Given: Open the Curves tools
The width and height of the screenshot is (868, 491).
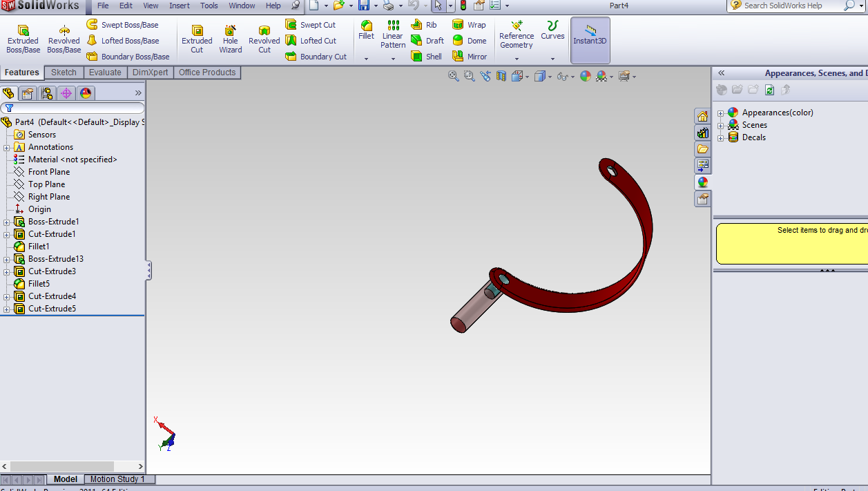Looking at the screenshot, I should 552,30.
